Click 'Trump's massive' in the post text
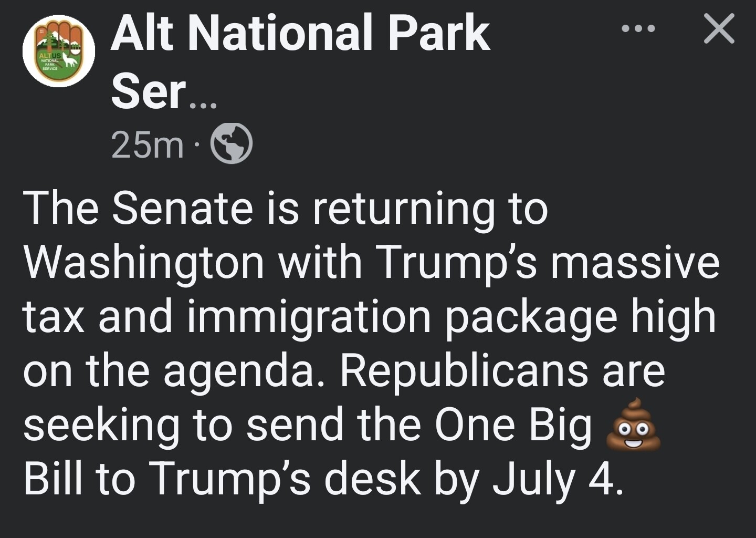Screen dimensions: 756x538 click(547, 263)
